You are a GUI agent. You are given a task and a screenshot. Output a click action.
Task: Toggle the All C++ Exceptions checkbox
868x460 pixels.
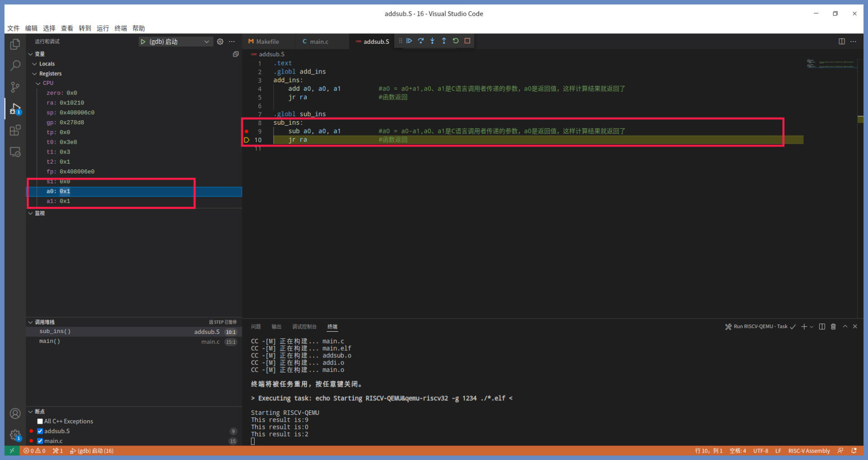40,421
